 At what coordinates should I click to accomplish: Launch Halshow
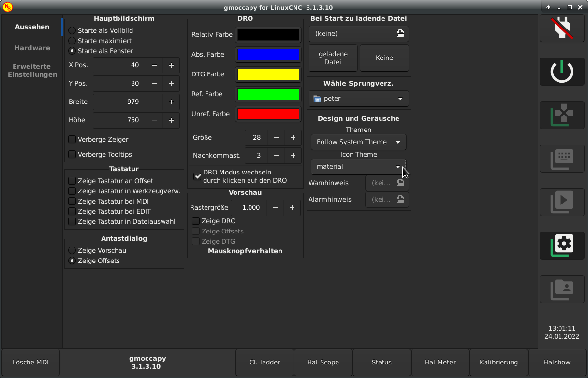(557, 363)
